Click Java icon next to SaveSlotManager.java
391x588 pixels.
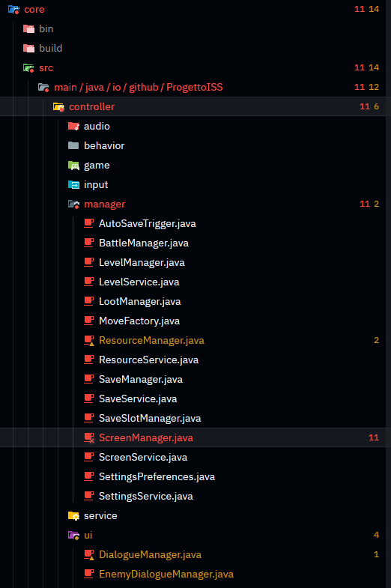pyautogui.click(x=89, y=419)
